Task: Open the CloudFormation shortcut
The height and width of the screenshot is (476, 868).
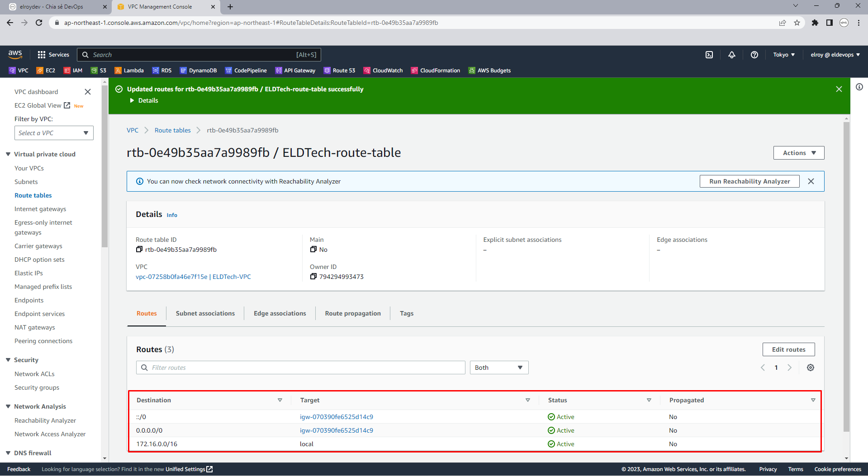Action: pos(435,71)
